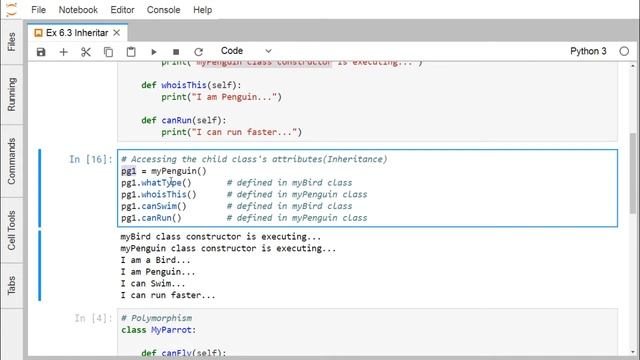Click the pg1.whatType() code line
The width and height of the screenshot is (640, 360).
(x=156, y=183)
